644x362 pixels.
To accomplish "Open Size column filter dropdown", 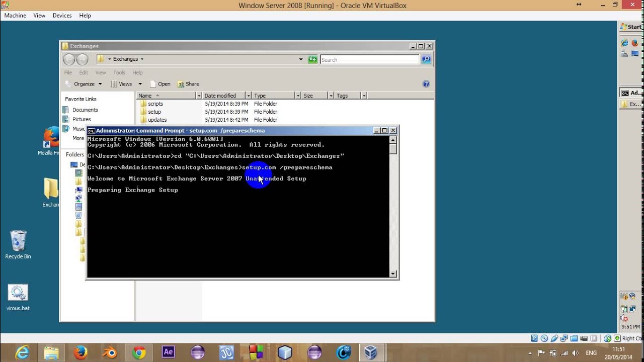I will (331, 96).
